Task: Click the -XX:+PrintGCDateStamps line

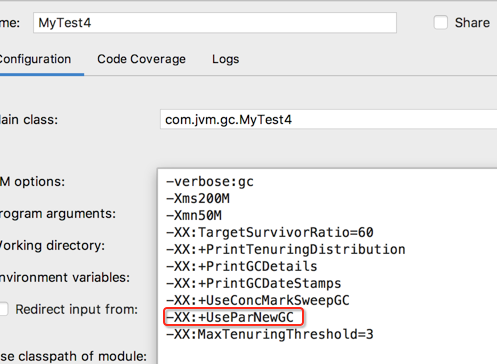Action: click(254, 283)
